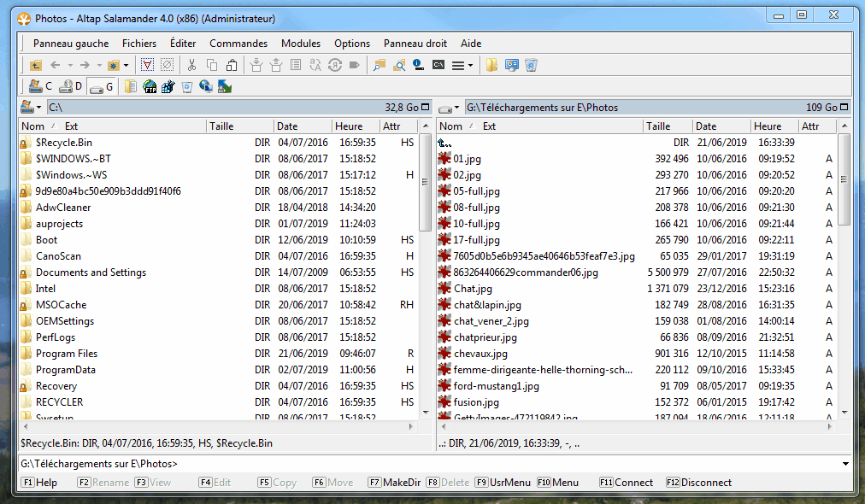Click the F10 Menu button
This screenshot has height=504, width=865.
558,483
